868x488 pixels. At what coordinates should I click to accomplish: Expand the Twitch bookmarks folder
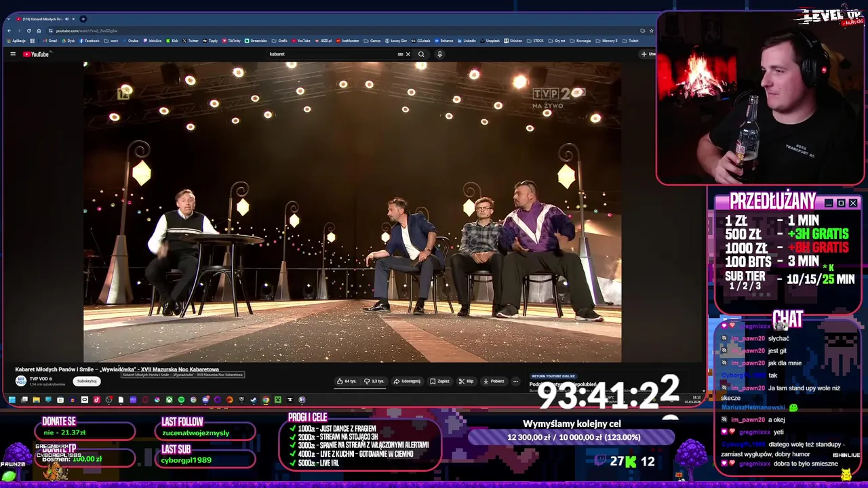[631, 41]
